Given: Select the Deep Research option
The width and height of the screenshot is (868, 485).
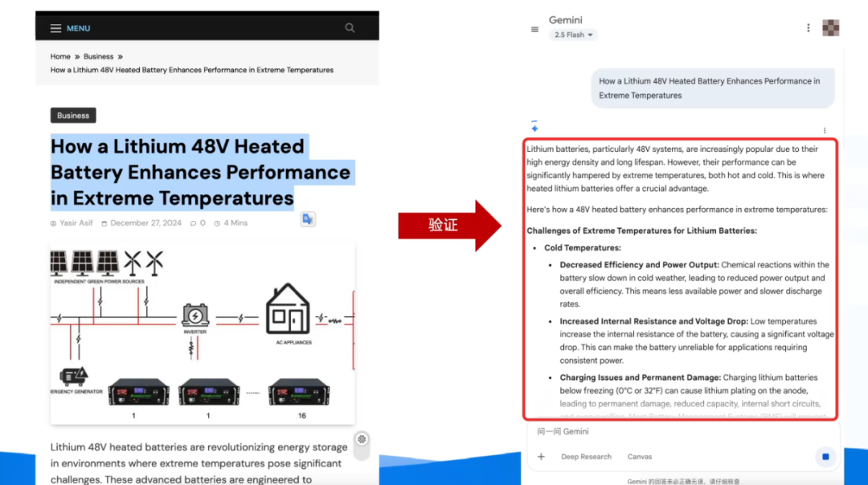Looking at the screenshot, I should [586, 457].
